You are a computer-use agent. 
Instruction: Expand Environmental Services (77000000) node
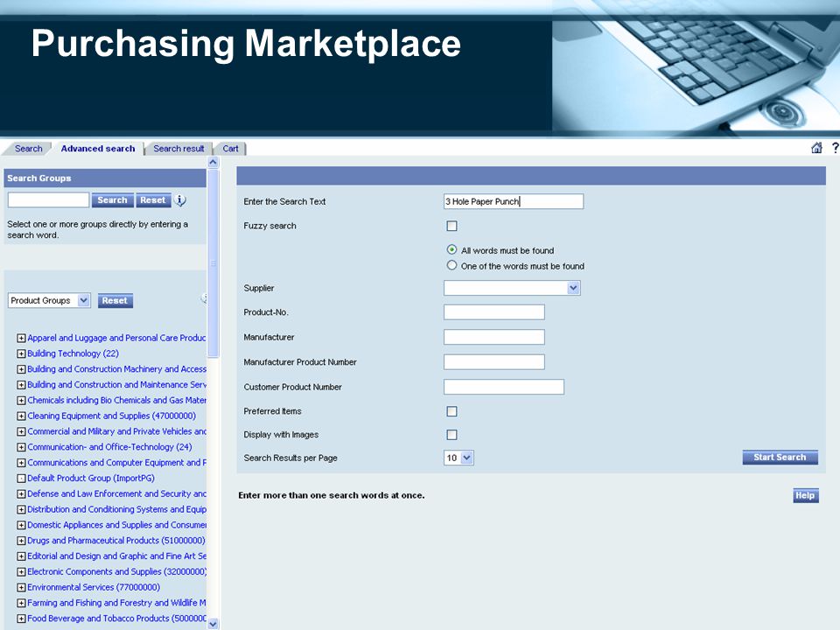[21, 587]
